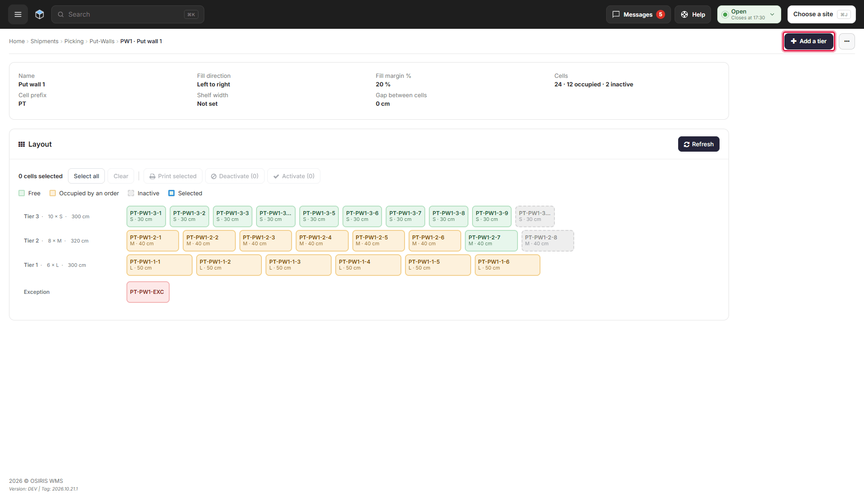Select cell PT-PW1-3-5
The height and width of the screenshot is (504, 864).
319,216
